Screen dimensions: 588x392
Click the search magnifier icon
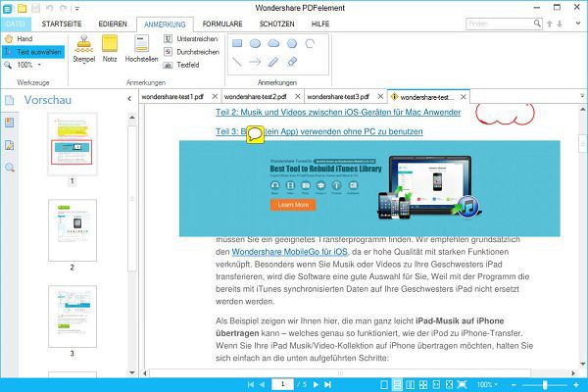537,24
